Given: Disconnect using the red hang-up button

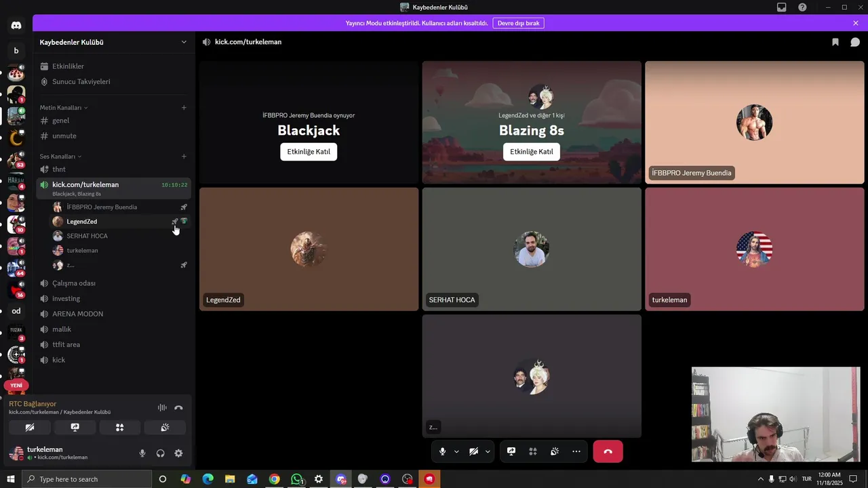Looking at the screenshot, I should pyautogui.click(x=608, y=451).
